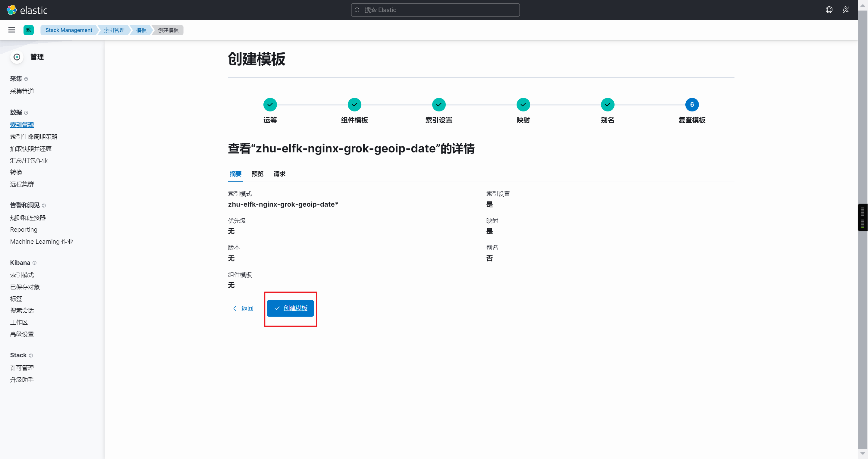Click the search magnifier icon in the header search box
The image size is (868, 459).
pyautogui.click(x=357, y=10)
